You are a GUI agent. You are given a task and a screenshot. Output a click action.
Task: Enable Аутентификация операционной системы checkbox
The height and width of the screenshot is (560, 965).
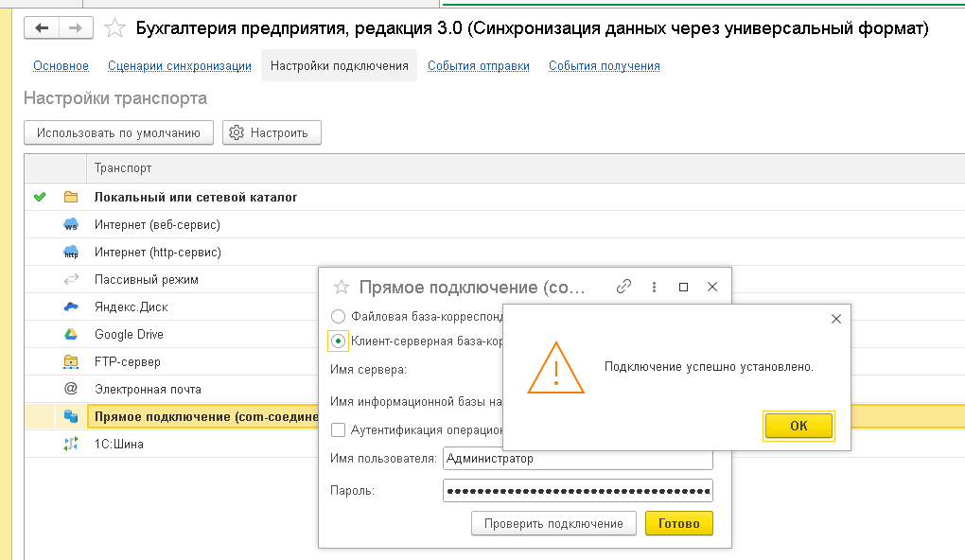(338, 429)
